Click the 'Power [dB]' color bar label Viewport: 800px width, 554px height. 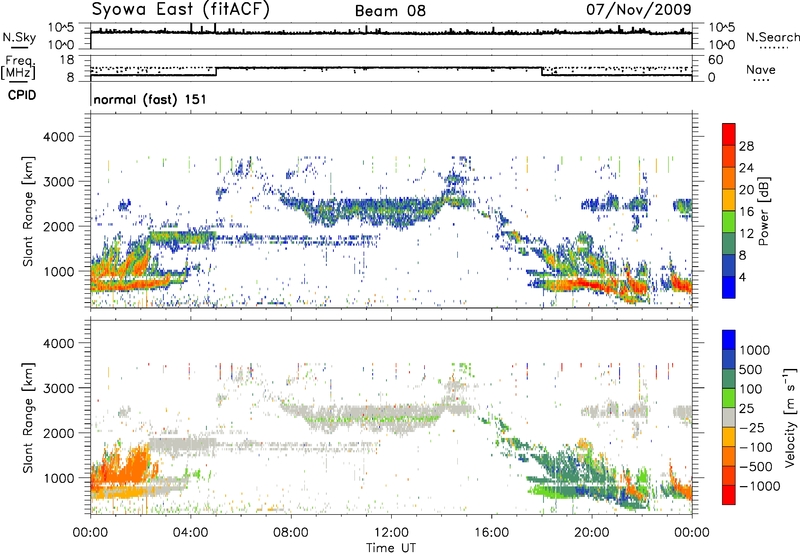point(764,212)
